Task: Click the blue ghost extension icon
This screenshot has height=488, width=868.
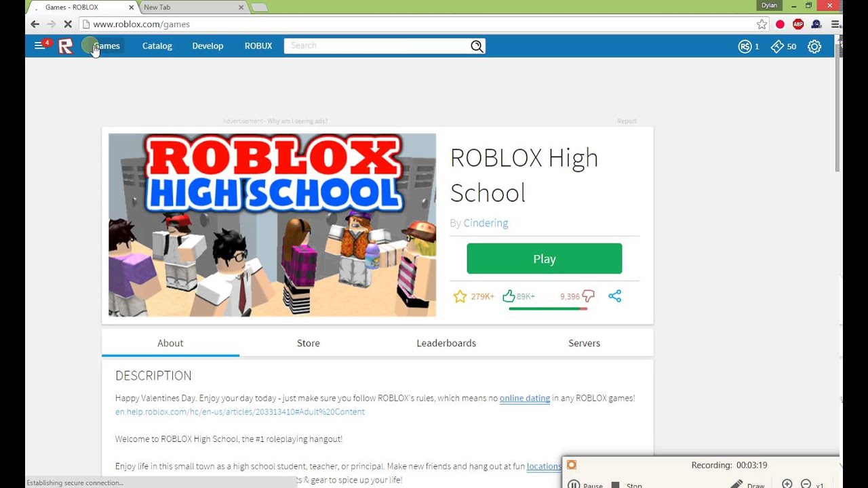Action: [x=816, y=24]
